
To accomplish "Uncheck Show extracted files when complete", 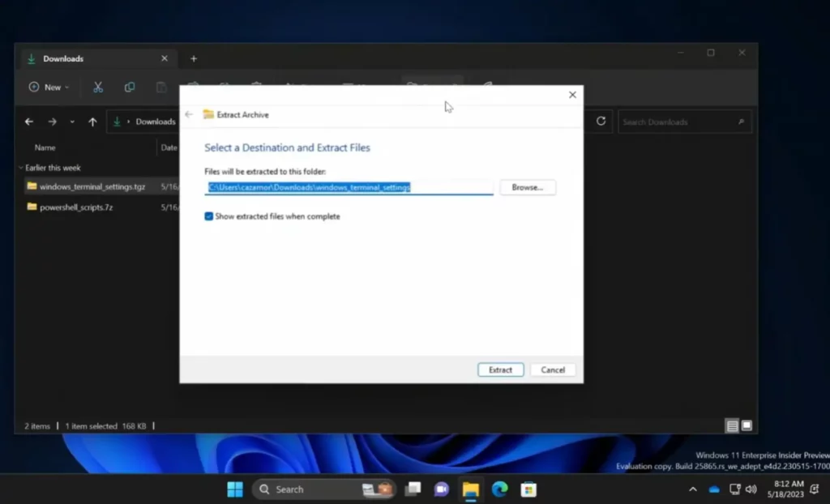I will click(209, 216).
